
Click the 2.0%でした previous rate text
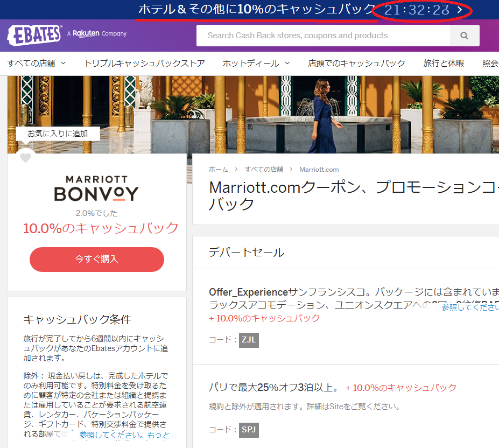(x=96, y=213)
